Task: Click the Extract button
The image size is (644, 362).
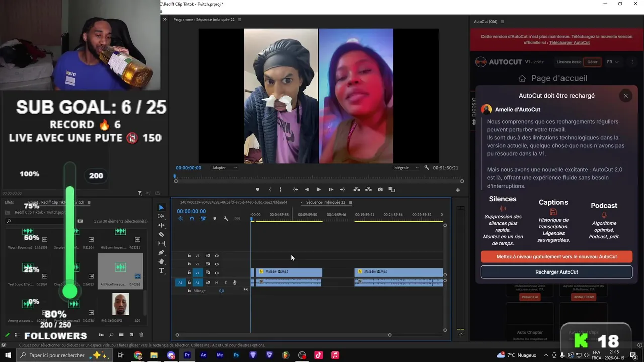Action: pos(368,190)
